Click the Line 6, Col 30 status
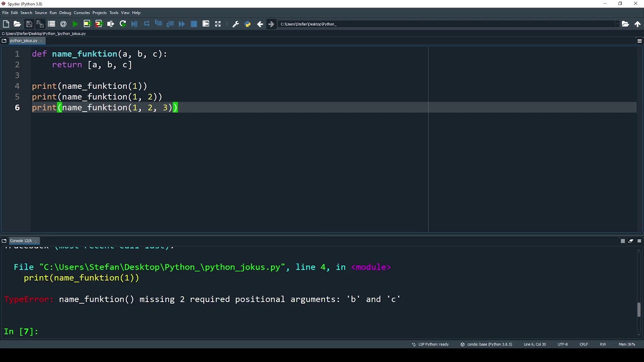Viewport: 644px width, 362px height. (535, 344)
